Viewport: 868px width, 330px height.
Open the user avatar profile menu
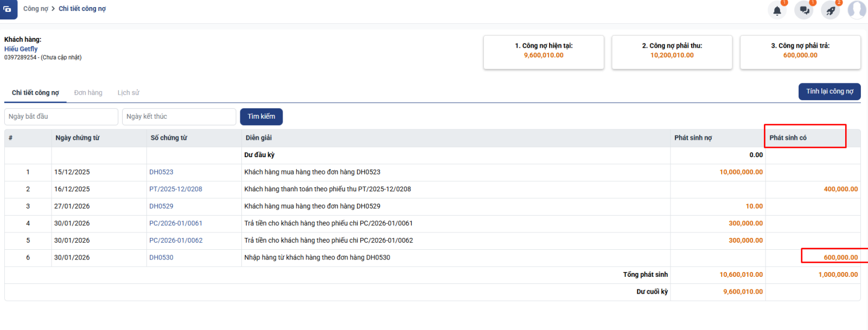tap(857, 10)
